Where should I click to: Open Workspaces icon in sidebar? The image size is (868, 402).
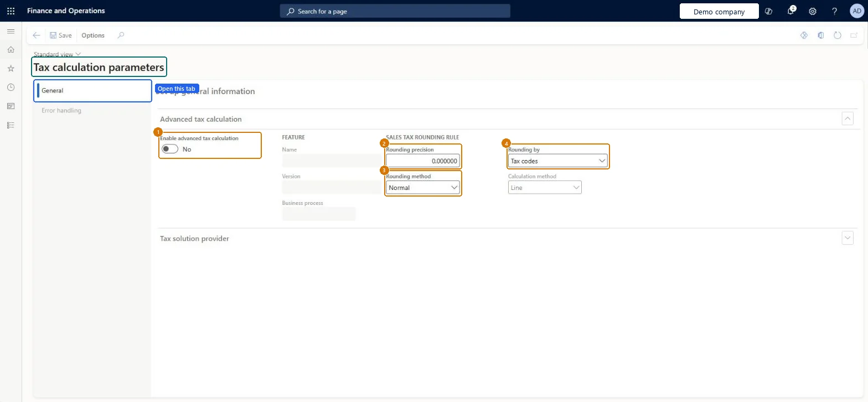point(11,106)
